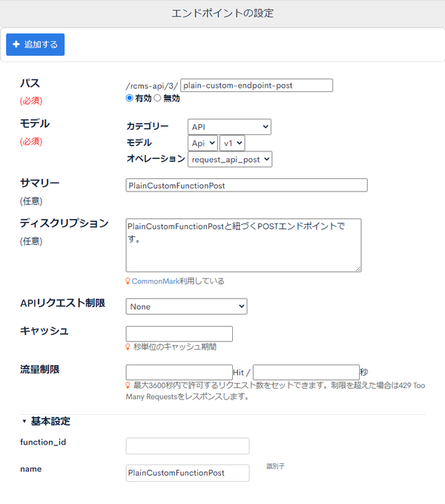The width and height of the screenshot is (445, 504).
Task: Click the 流量制限 Hit count input
Action: pyautogui.click(x=179, y=373)
